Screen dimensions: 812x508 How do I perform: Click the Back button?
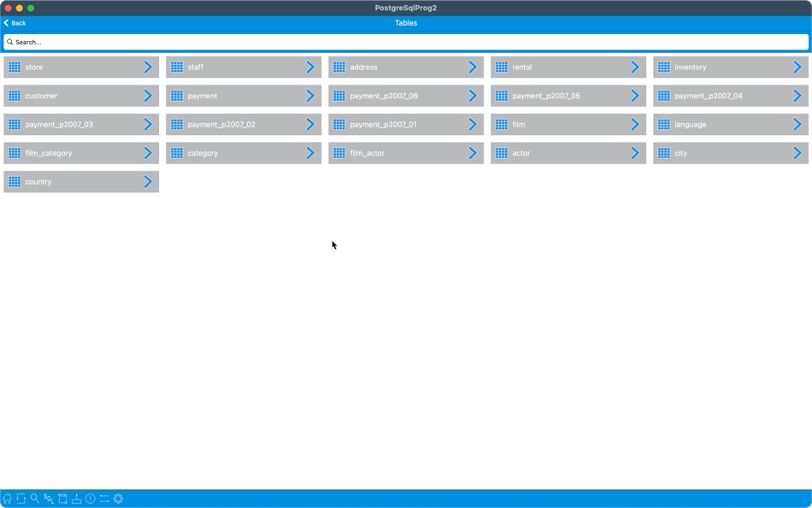(x=14, y=22)
